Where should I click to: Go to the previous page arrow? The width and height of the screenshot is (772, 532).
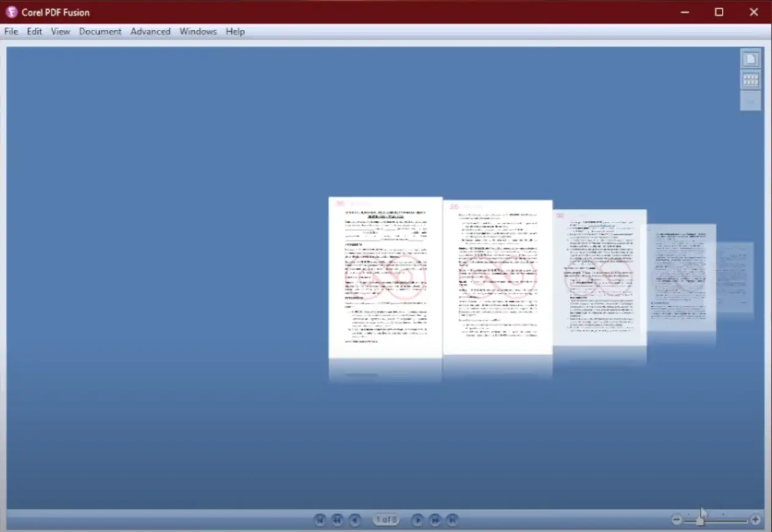355,520
